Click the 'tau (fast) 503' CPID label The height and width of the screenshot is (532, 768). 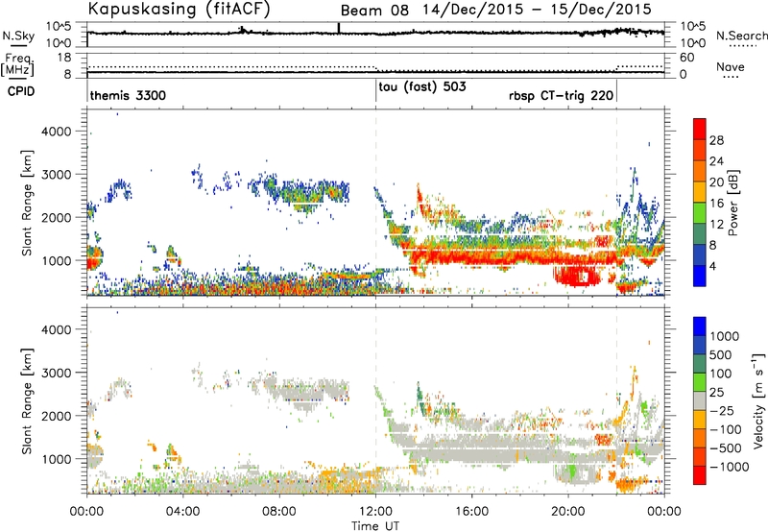[x=422, y=86]
